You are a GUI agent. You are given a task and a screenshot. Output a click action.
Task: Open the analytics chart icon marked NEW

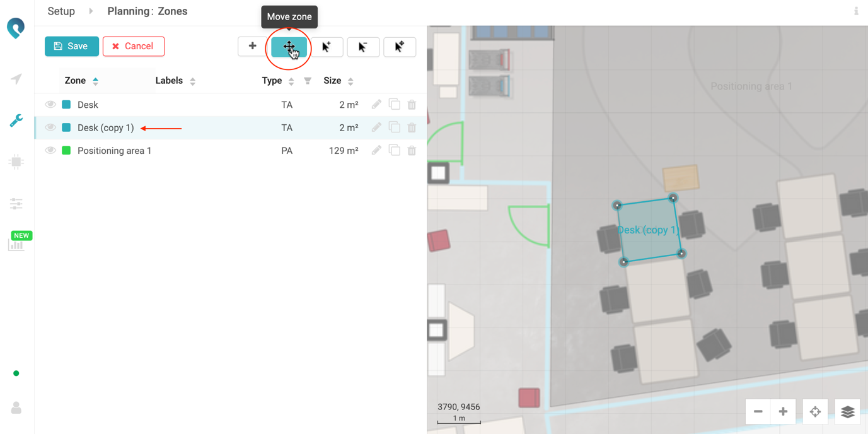tap(16, 245)
